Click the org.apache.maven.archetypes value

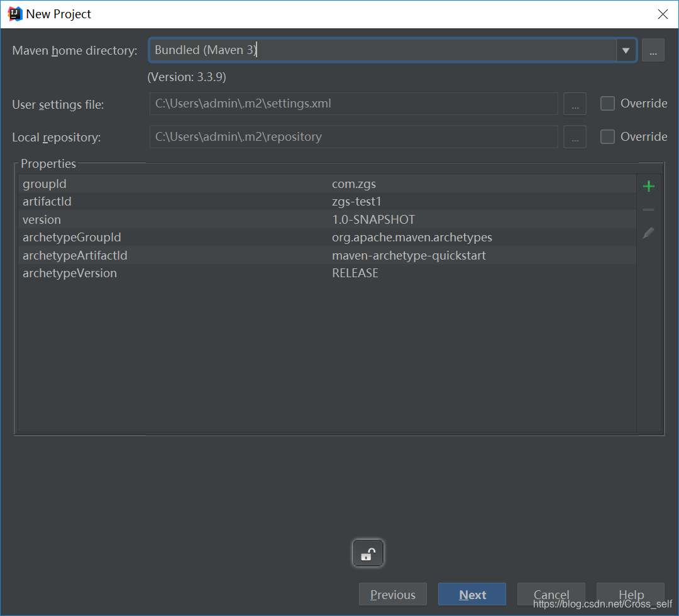(x=412, y=238)
